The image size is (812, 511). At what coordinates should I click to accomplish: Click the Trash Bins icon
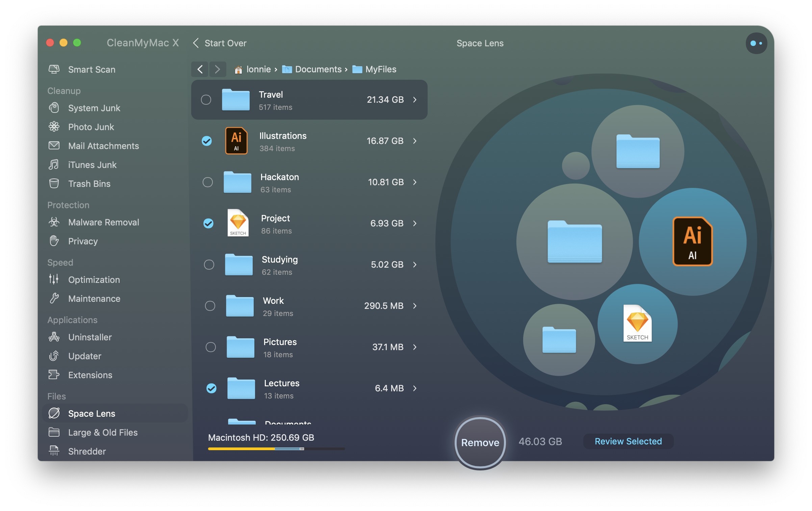point(54,184)
